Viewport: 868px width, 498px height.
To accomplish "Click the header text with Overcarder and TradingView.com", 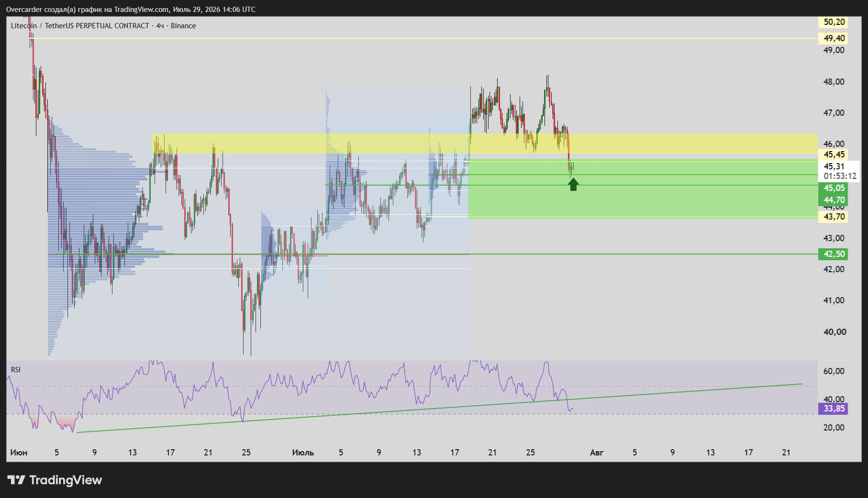I will pos(131,10).
